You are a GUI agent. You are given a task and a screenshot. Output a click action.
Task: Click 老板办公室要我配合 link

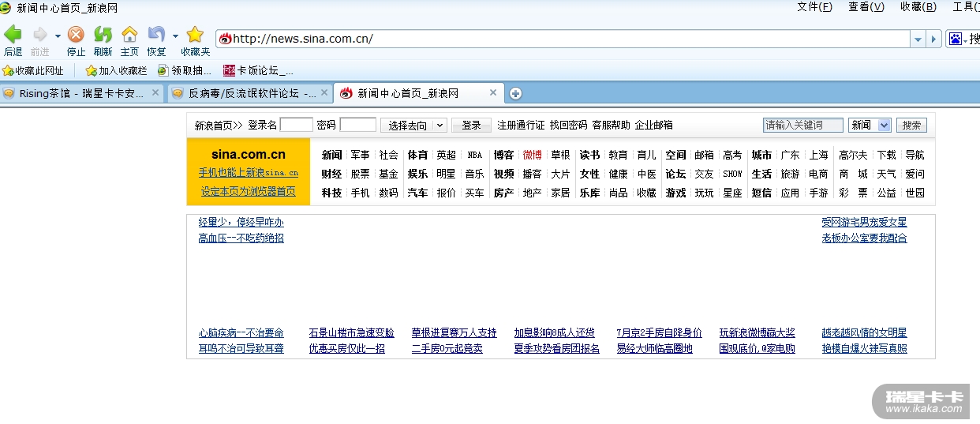[864, 238]
